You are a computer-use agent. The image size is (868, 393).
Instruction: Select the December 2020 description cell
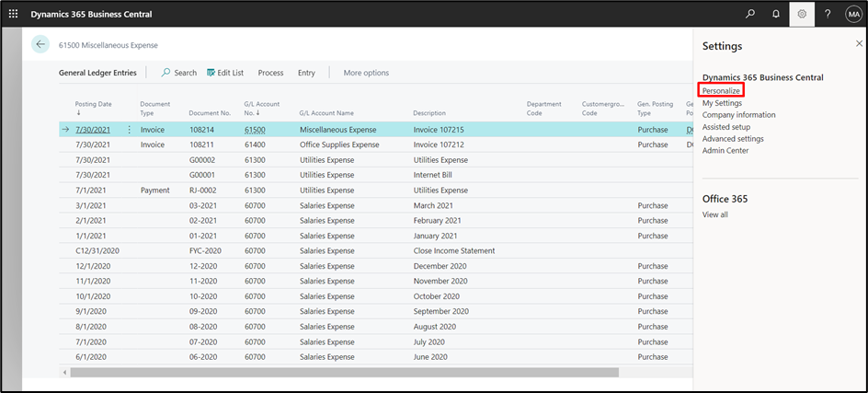pos(439,266)
